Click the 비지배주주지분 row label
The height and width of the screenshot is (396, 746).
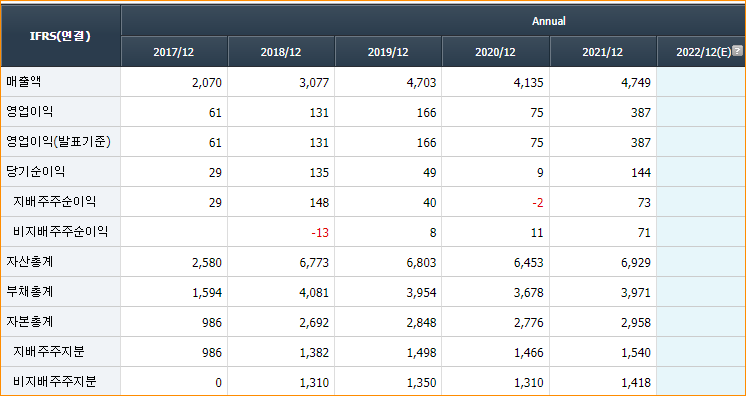[55, 382]
